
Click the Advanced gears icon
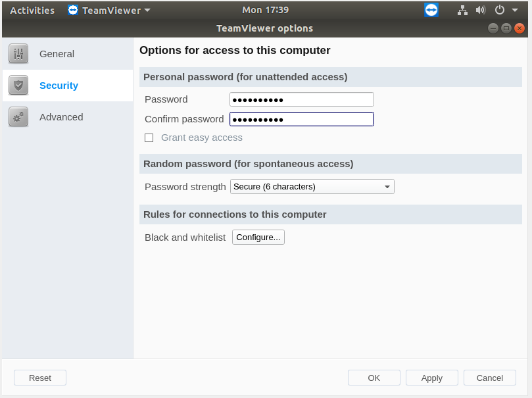(x=18, y=116)
